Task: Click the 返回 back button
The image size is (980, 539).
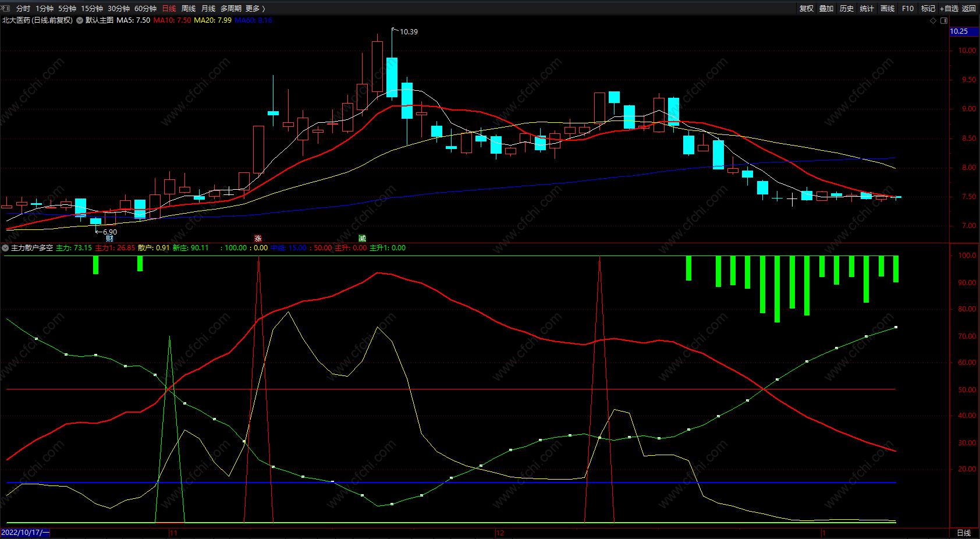Action: (x=969, y=8)
